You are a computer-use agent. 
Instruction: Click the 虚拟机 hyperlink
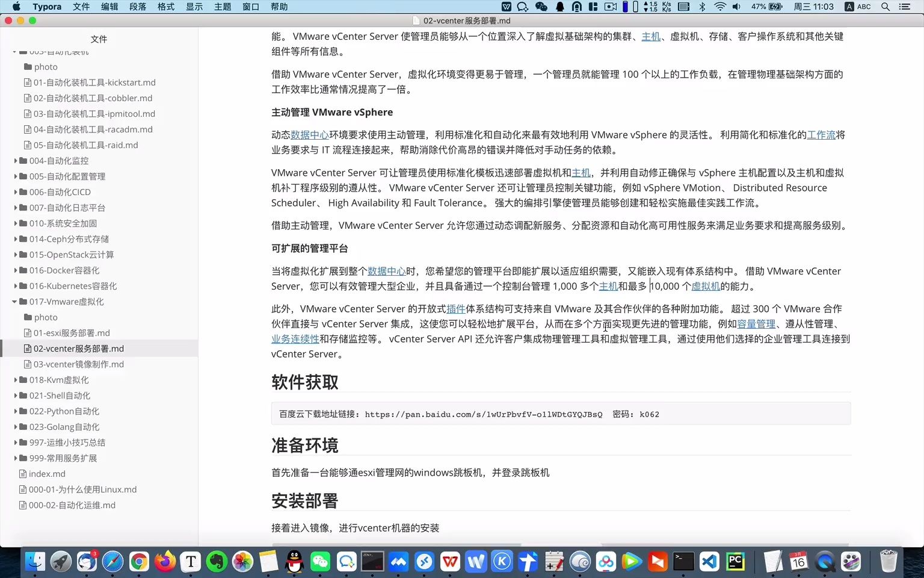click(706, 287)
